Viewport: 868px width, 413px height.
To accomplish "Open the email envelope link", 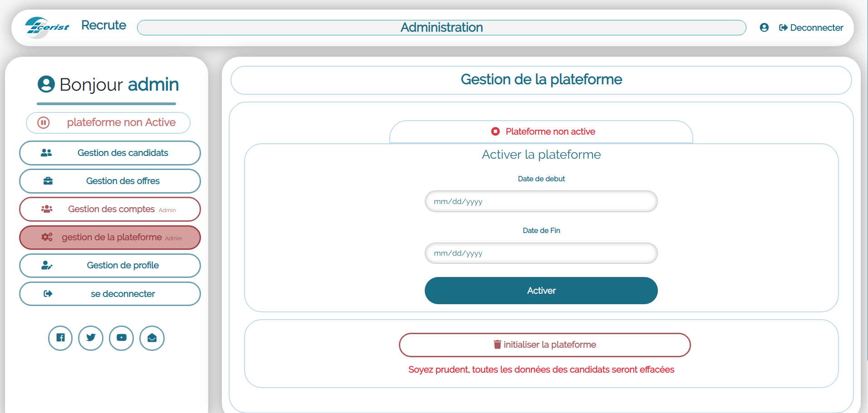I will (x=152, y=338).
